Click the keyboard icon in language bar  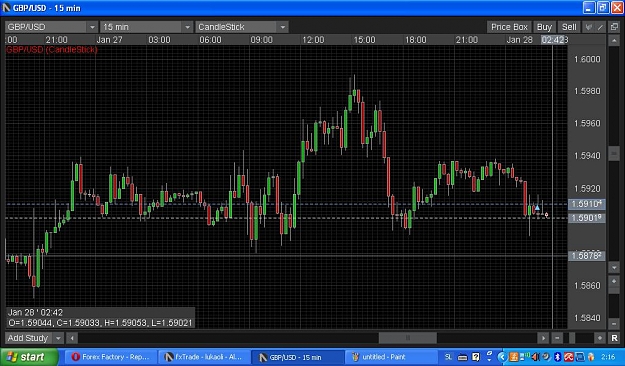point(462,357)
